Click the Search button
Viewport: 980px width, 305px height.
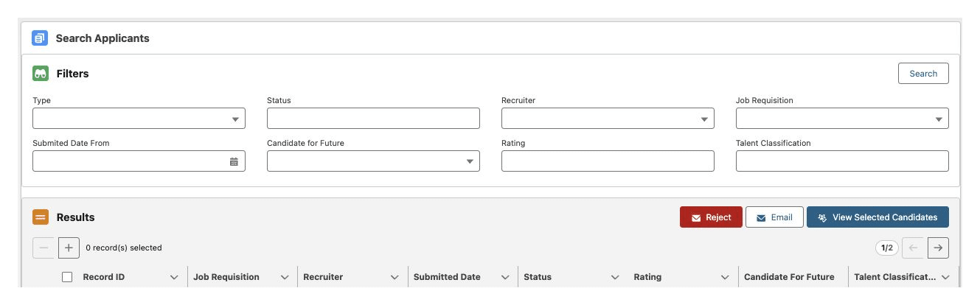(923, 74)
